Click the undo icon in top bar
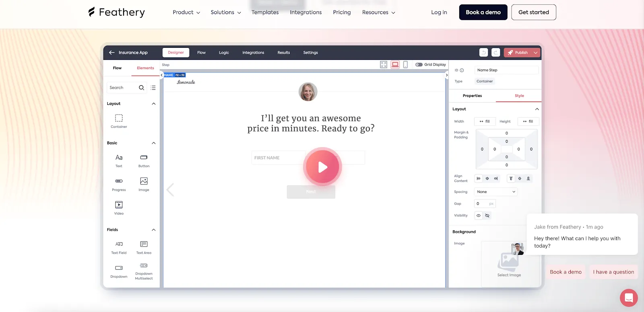 484,53
